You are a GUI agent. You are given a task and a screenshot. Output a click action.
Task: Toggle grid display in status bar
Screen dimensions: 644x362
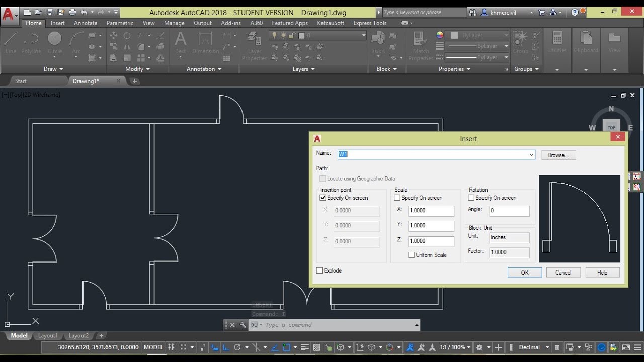[172, 347]
